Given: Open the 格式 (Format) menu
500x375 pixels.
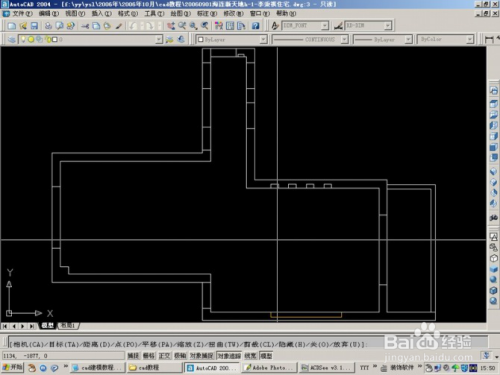Looking at the screenshot, I should click(128, 14).
